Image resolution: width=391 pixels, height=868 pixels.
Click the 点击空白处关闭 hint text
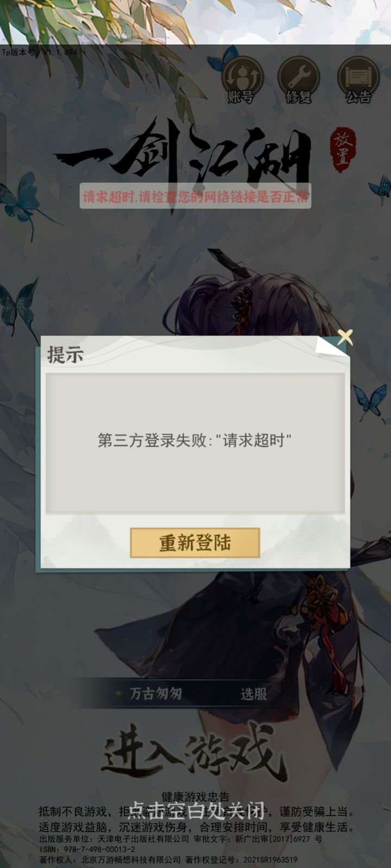click(x=195, y=811)
